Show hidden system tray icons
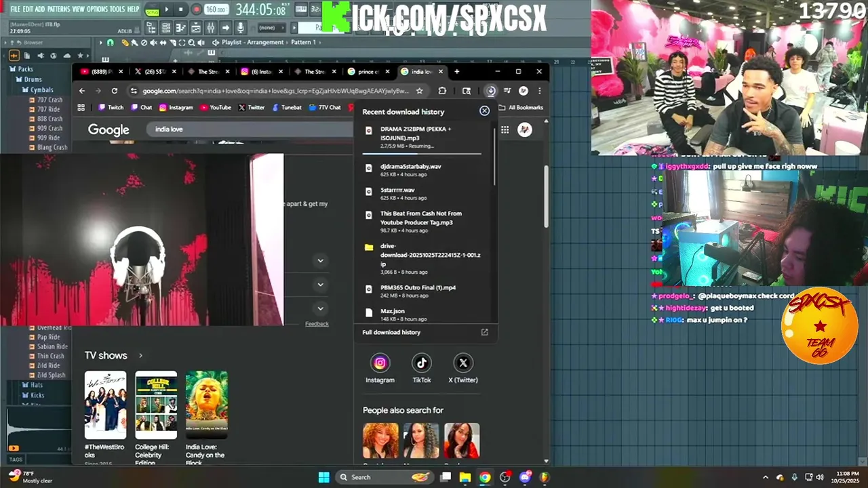Screen dimensions: 868x488 (766, 477)
